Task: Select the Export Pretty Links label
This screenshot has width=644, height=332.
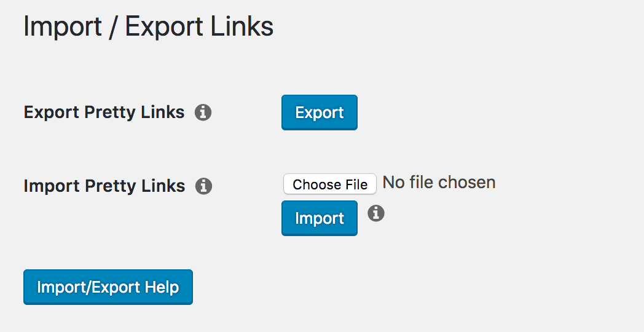Action: (104, 112)
